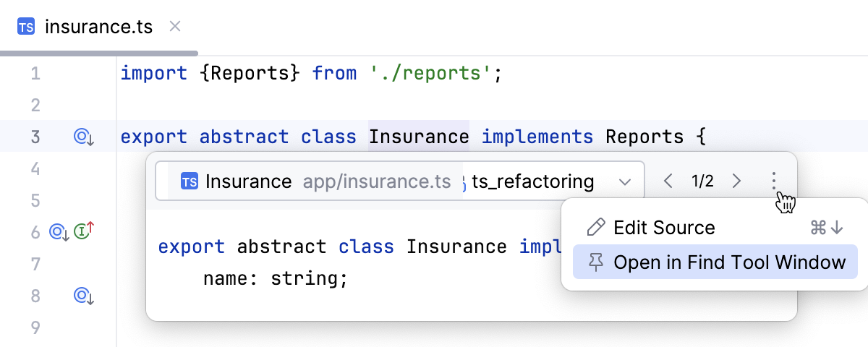Click the Reports interface name on line 3
868x347 pixels.
click(644, 137)
